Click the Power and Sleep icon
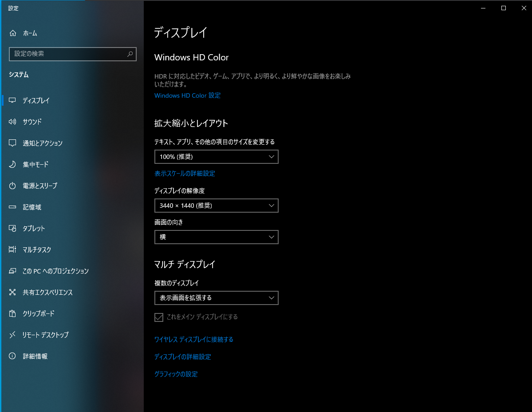Viewport: 532px width, 412px height. (13, 186)
